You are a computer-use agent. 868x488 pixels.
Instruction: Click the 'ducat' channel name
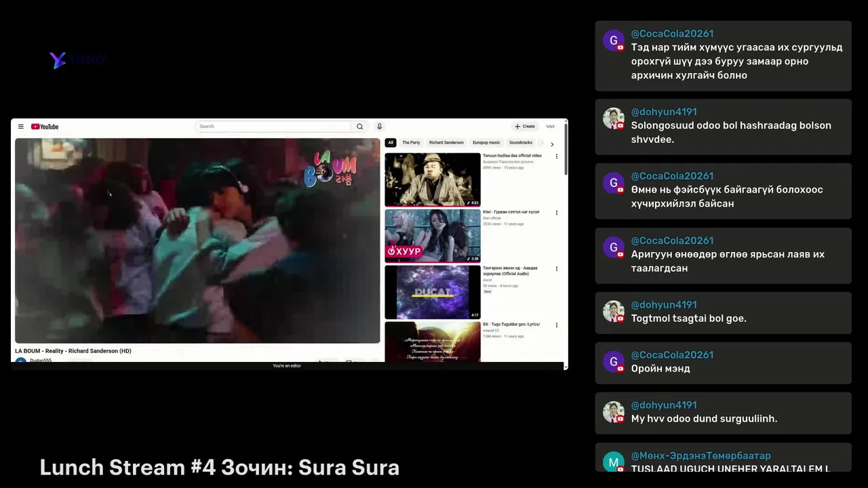pos(488,280)
